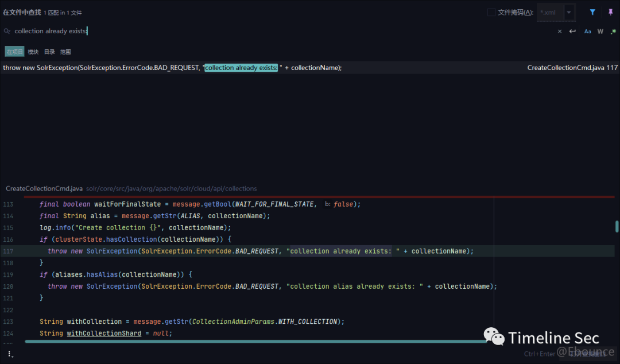This screenshot has height=364, width=620.
Task: Enable the file mask checkbox
Action: click(491, 12)
